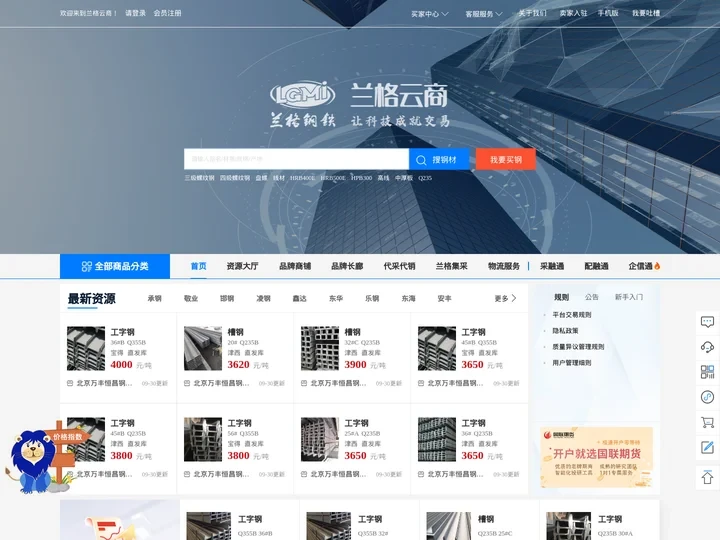
Task: Click the back-to-top arrow icon
Action: (707, 477)
